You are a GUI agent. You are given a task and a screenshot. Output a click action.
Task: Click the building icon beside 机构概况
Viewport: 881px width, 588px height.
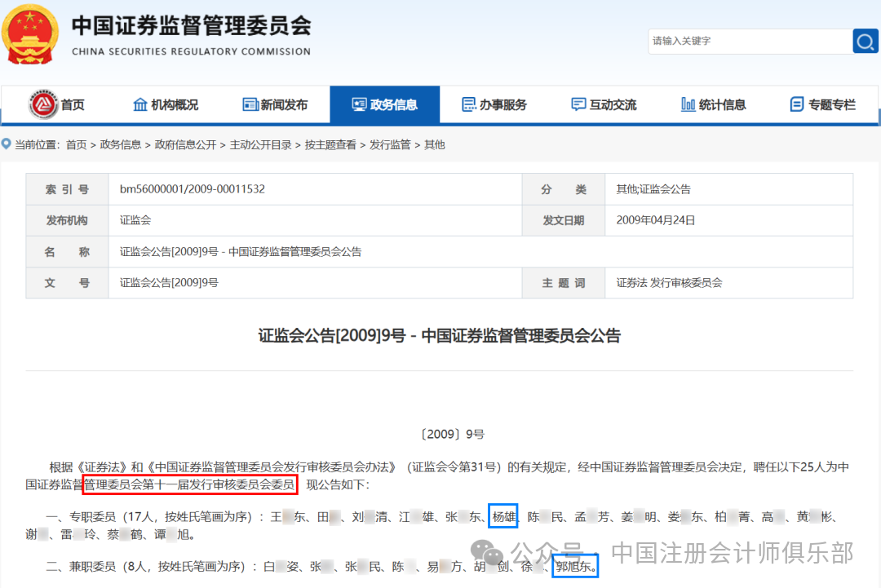[x=140, y=104]
